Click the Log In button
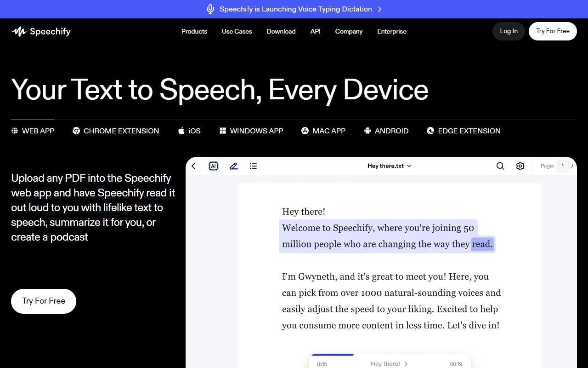 click(509, 31)
